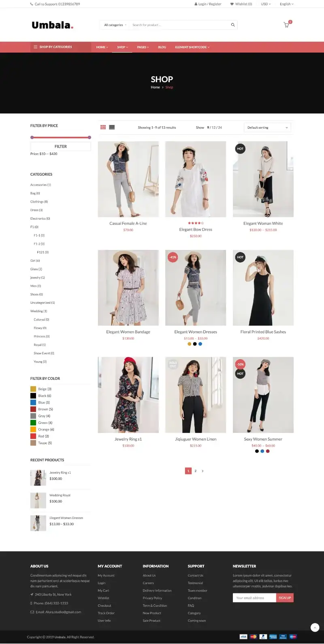The image size is (324, 644).
Task: Switch to list view layout
Action: pos(112,127)
